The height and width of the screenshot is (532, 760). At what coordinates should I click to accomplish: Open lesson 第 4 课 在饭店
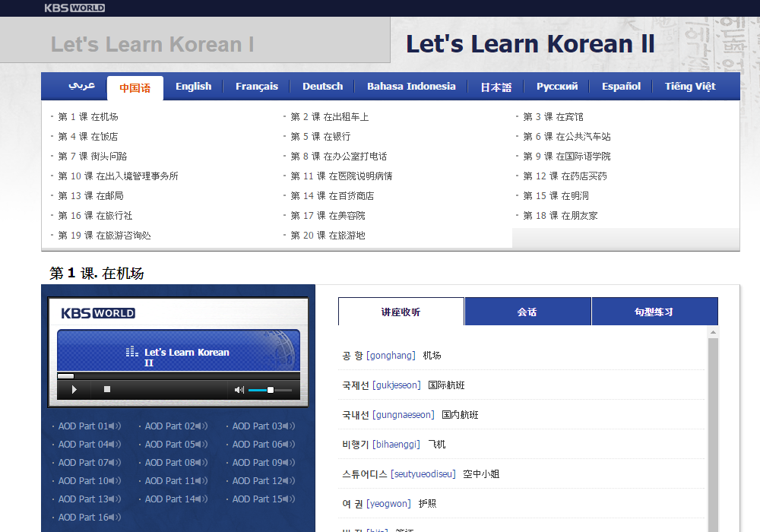87,137
